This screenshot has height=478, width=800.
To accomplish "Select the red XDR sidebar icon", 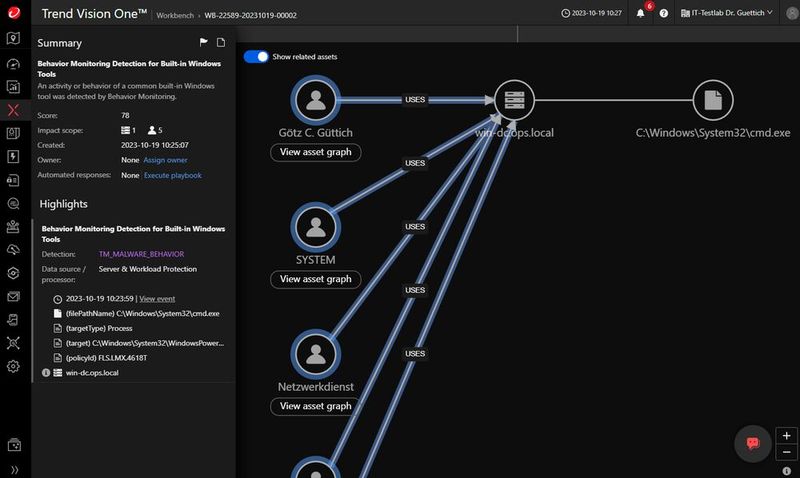I will pyautogui.click(x=13, y=110).
